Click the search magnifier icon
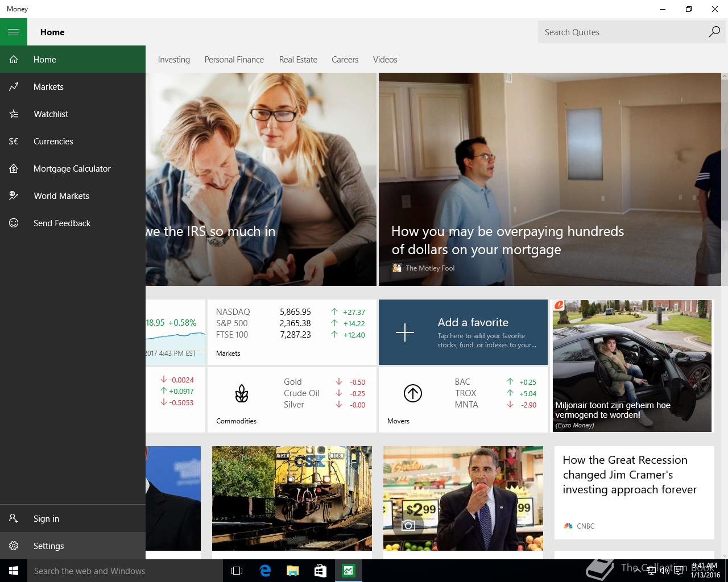 tap(714, 32)
